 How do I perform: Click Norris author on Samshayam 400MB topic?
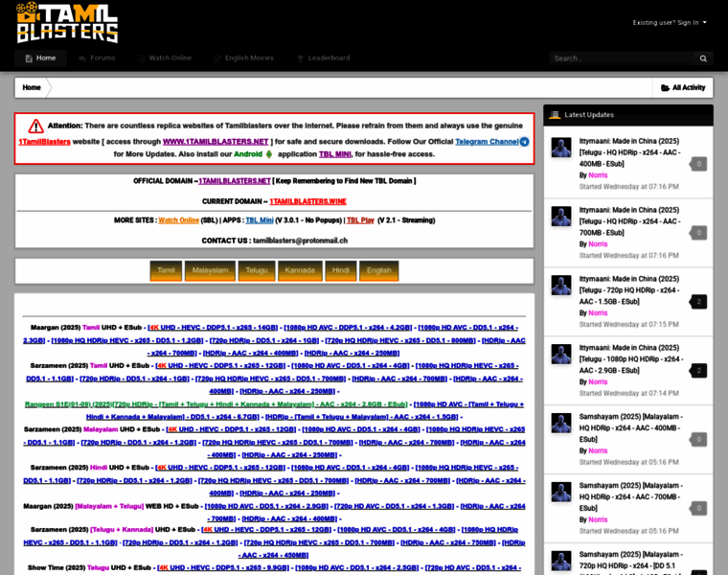coord(598,450)
